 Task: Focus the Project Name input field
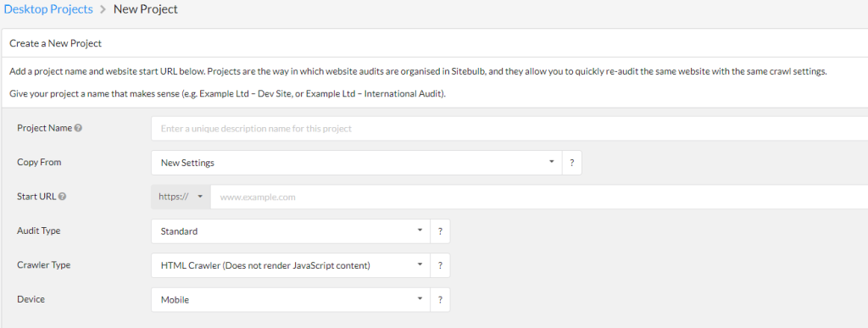click(x=509, y=128)
